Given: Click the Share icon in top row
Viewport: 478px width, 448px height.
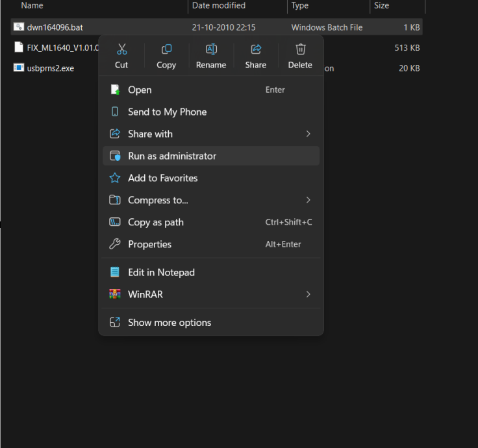Looking at the screenshot, I should pyautogui.click(x=256, y=49).
